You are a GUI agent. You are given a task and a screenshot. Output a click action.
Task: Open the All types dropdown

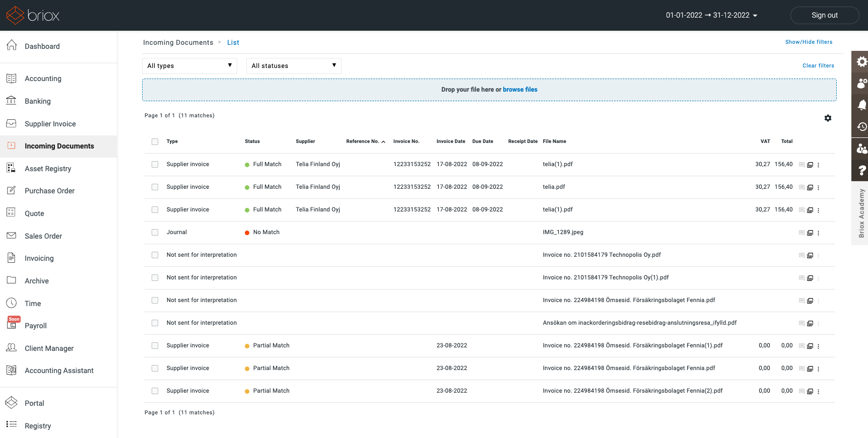click(x=189, y=66)
